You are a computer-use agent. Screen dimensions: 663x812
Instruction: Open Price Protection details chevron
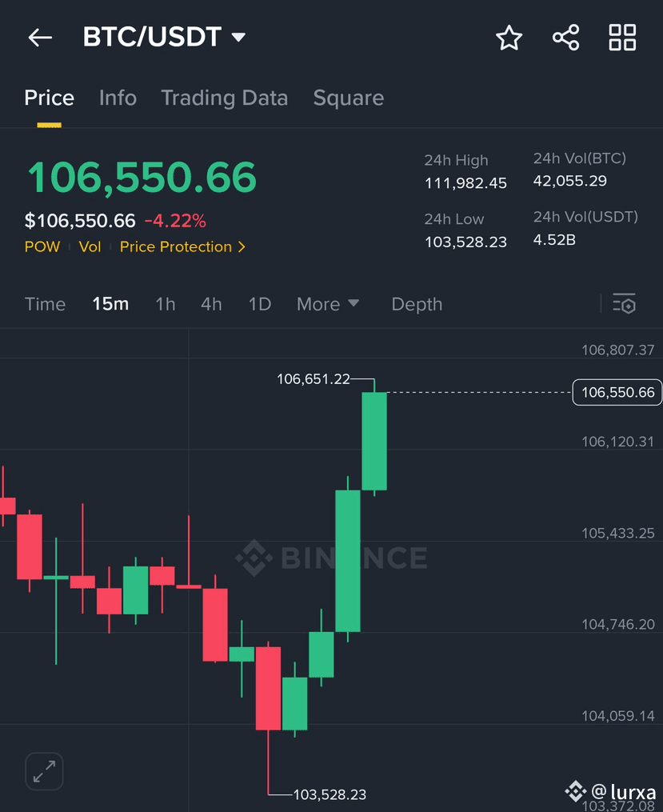(x=242, y=247)
